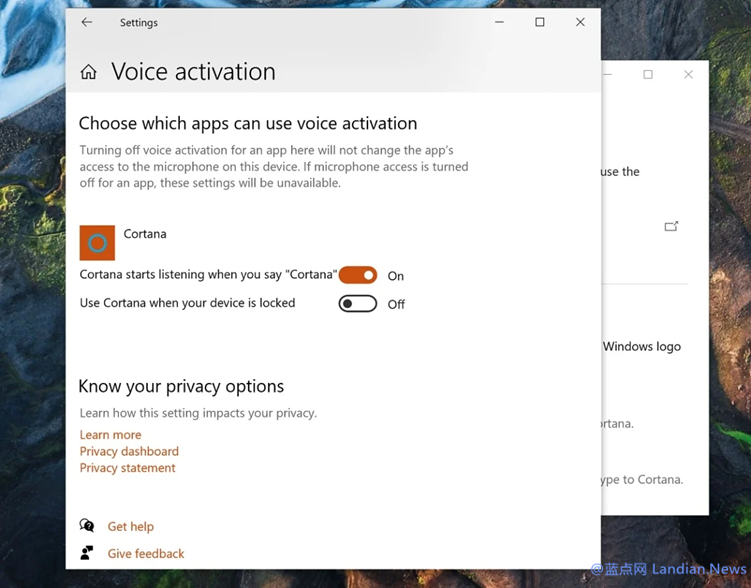This screenshot has width=751, height=588.
Task: Click the Get help text link
Action: (131, 526)
